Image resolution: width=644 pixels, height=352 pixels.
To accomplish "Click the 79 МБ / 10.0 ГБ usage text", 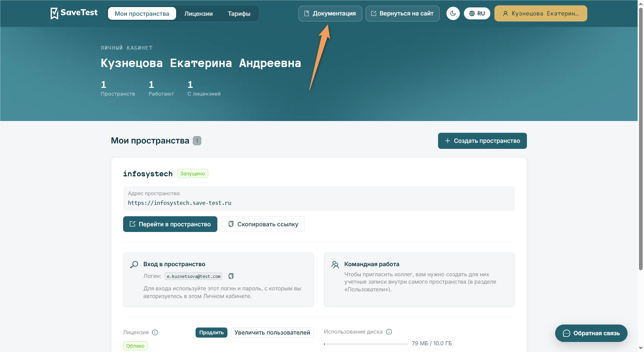I will coord(432,343).
